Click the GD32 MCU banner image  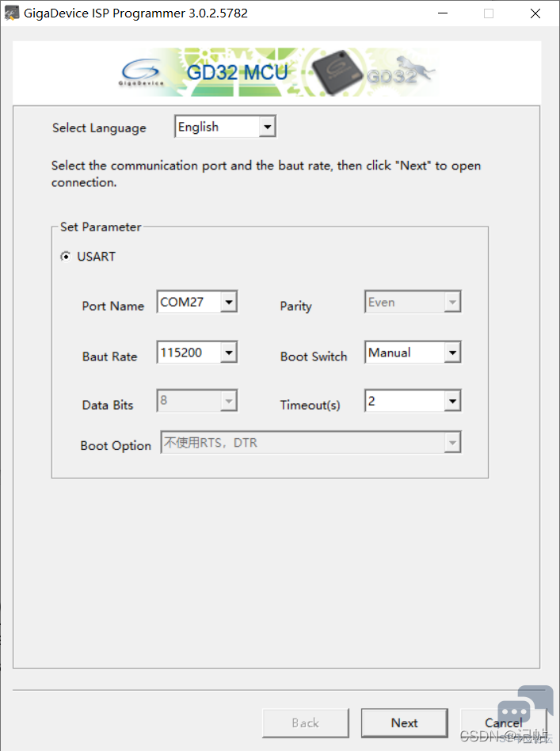pos(277,72)
